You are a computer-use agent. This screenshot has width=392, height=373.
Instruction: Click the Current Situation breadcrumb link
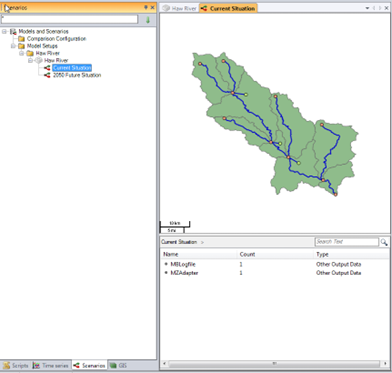tap(179, 242)
